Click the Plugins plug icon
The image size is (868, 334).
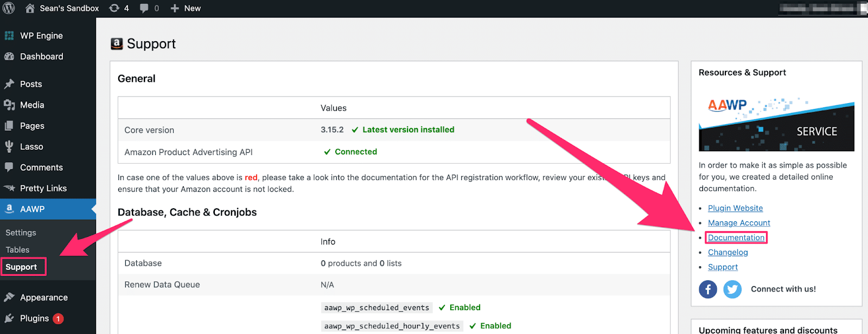[9, 318]
